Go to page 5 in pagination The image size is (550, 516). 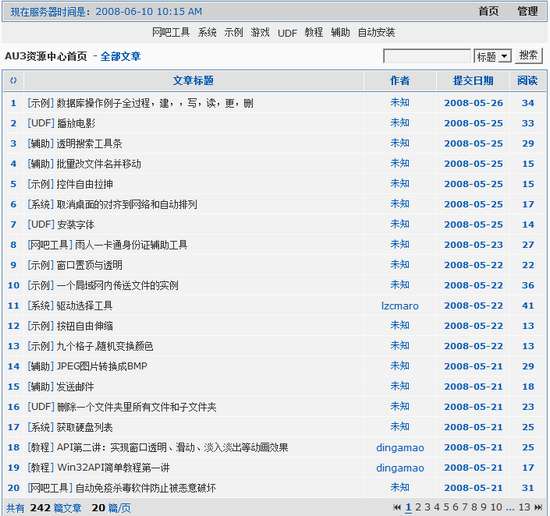(x=446, y=507)
